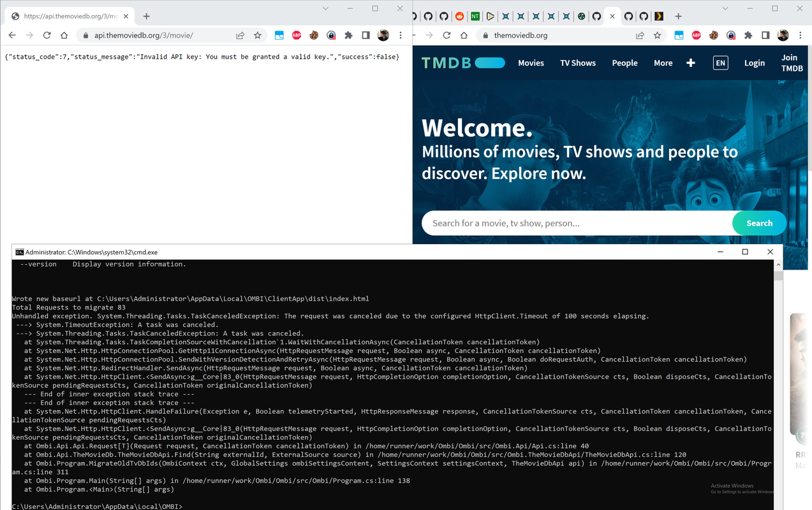Reload the api.themoviedb.org page
The height and width of the screenshot is (510, 812).
tap(47, 36)
